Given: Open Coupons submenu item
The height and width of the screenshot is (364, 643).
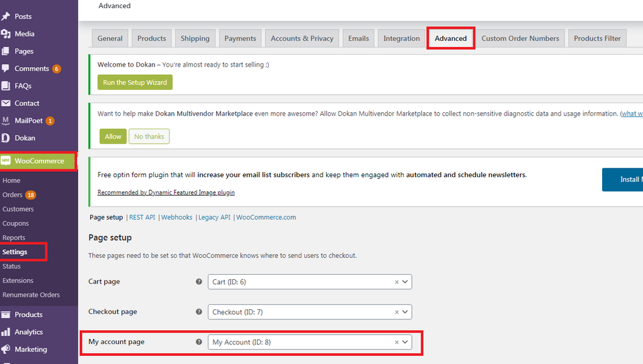Looking at the screenshot, I should click(x=16, y=223).
